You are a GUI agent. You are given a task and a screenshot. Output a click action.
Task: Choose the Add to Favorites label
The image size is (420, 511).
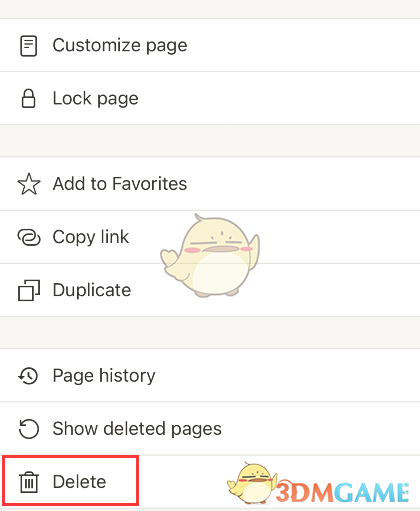(120, 184)
